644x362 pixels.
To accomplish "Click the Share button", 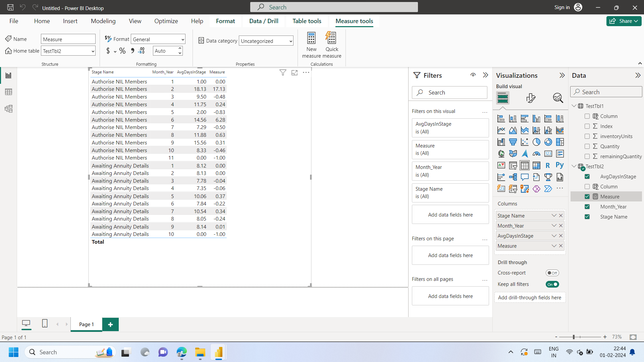I will [x=624, y=21].
